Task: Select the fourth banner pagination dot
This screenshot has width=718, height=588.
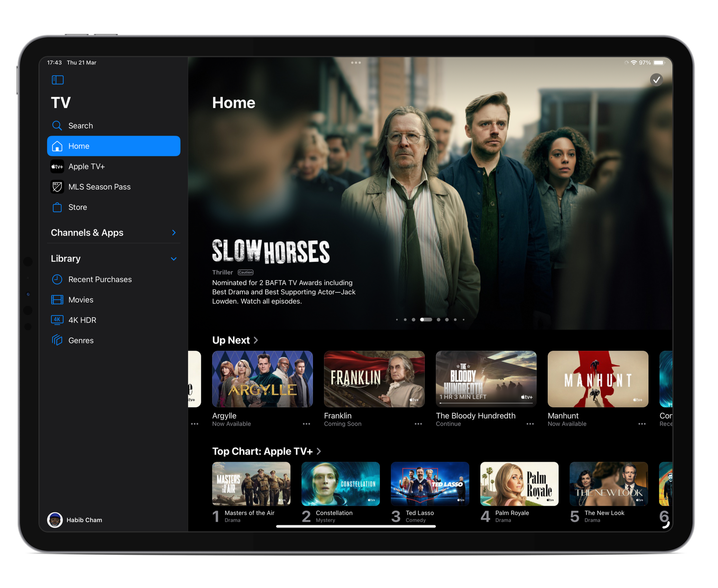Action: point(426,320)
